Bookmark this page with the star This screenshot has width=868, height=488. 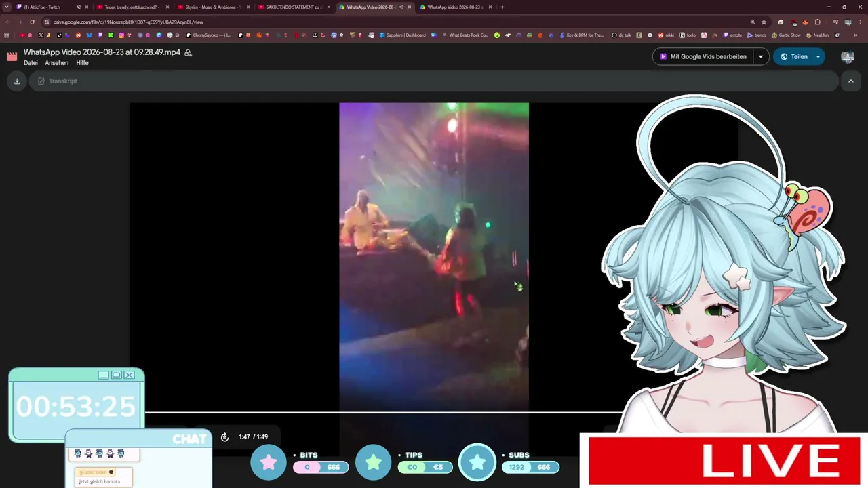[x=764, y=22]
